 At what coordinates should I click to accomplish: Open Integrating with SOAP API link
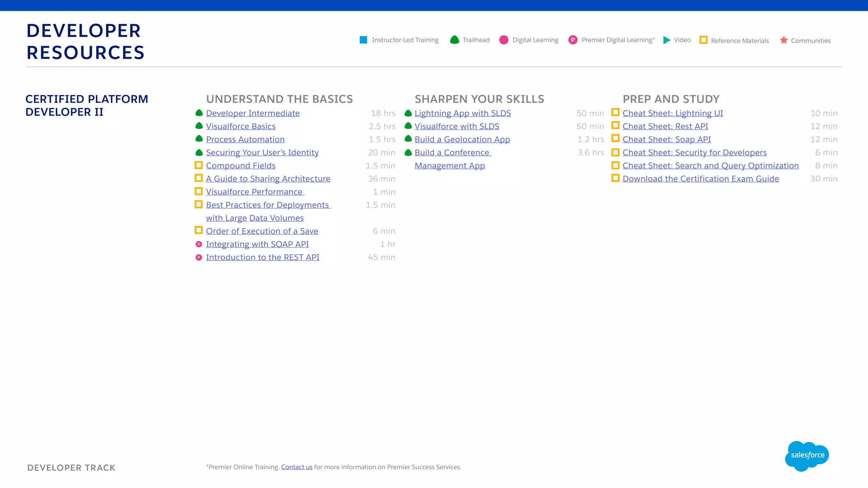point(257,244)
